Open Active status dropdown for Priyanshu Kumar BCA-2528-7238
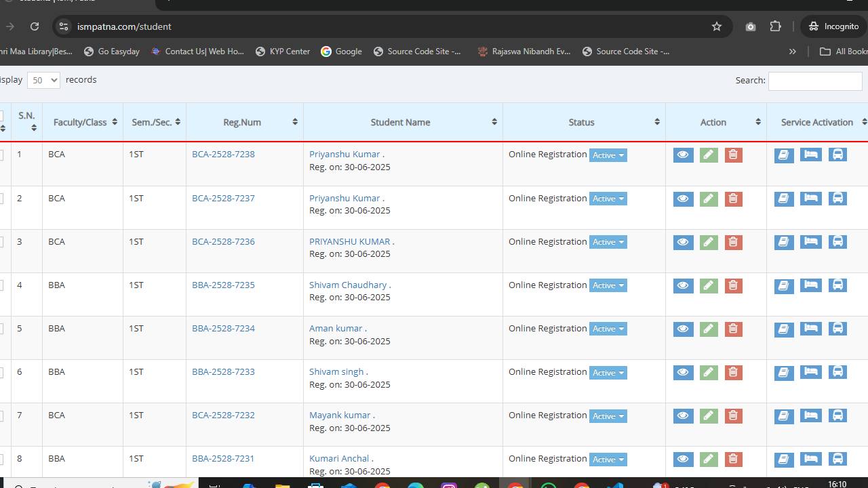The image size is (868, 488). 608,155
